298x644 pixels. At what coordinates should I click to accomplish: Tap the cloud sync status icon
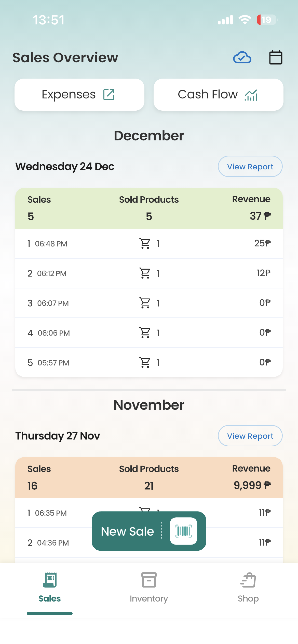(x=242, y=57)
